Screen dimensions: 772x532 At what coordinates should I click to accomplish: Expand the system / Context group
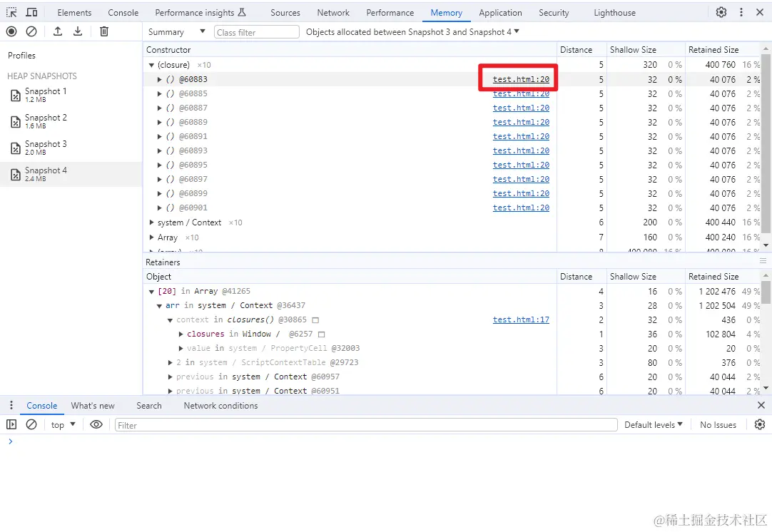(x=152, y=222)
